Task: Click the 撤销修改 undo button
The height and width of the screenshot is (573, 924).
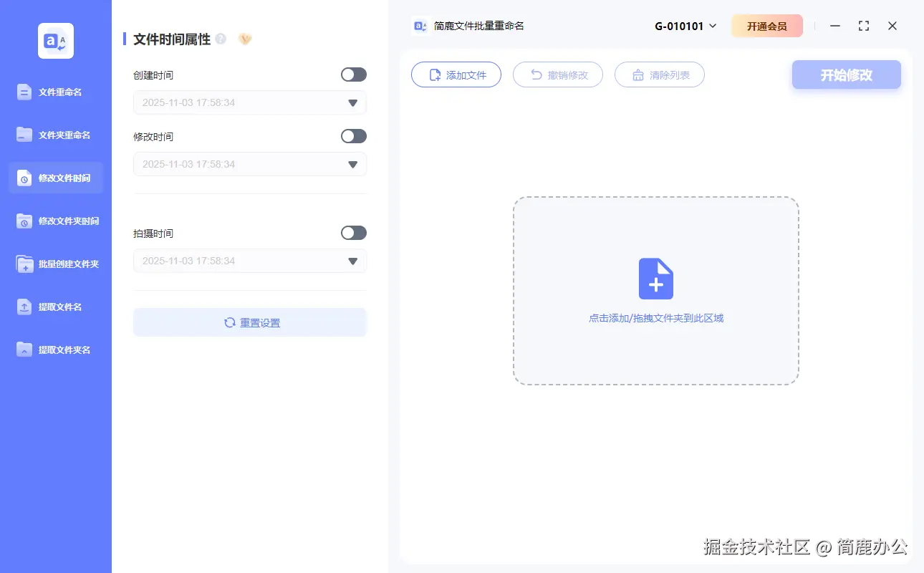Action: tap(557, 74)
